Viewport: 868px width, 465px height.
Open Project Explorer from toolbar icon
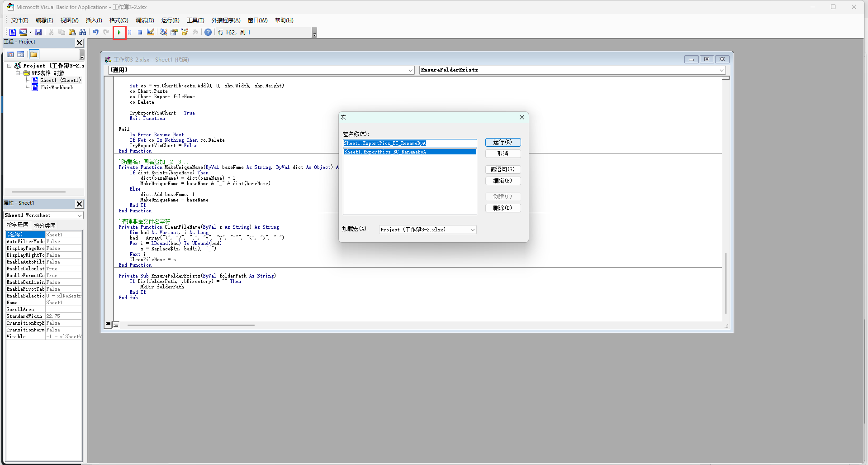pos(163,32)
